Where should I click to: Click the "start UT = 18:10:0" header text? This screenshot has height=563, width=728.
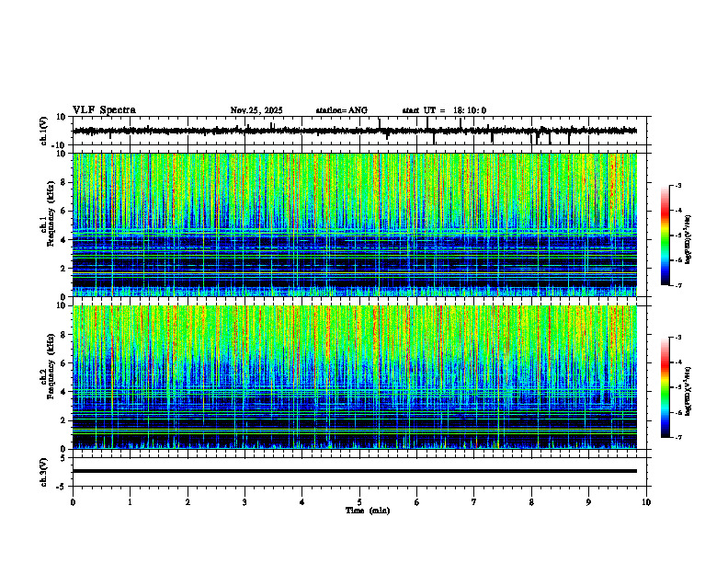(444, 110)
